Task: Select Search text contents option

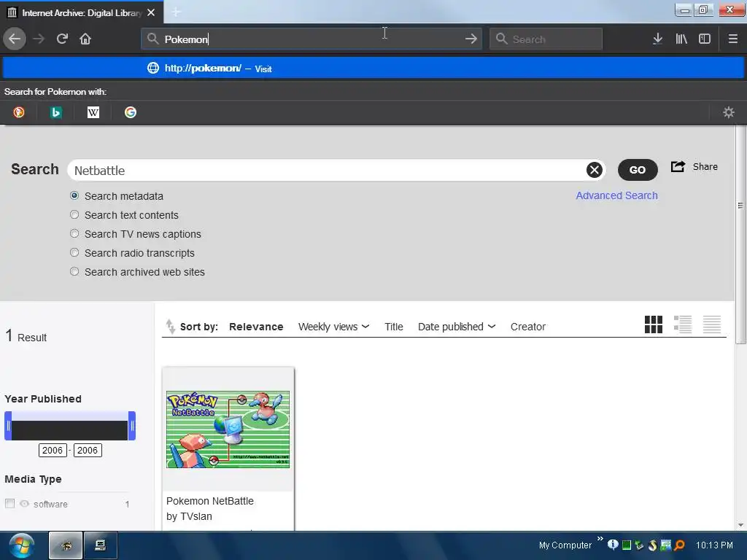Action: tap(74, 214)
